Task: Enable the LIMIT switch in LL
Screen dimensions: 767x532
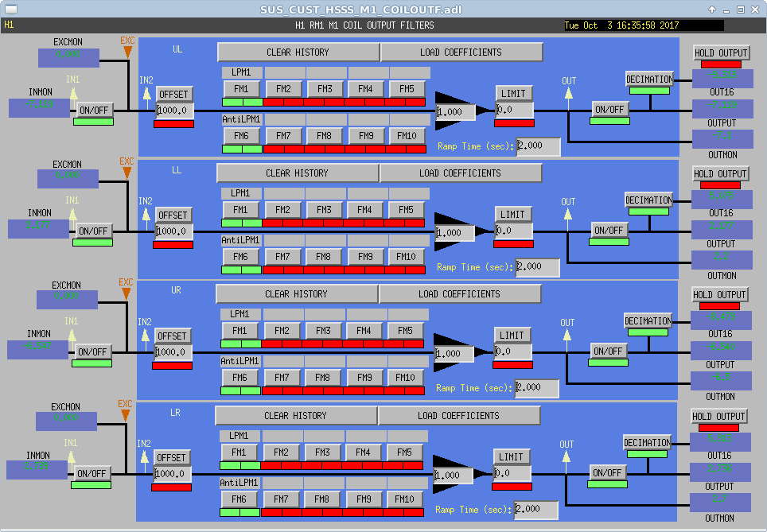Action: tap(512, 214)
